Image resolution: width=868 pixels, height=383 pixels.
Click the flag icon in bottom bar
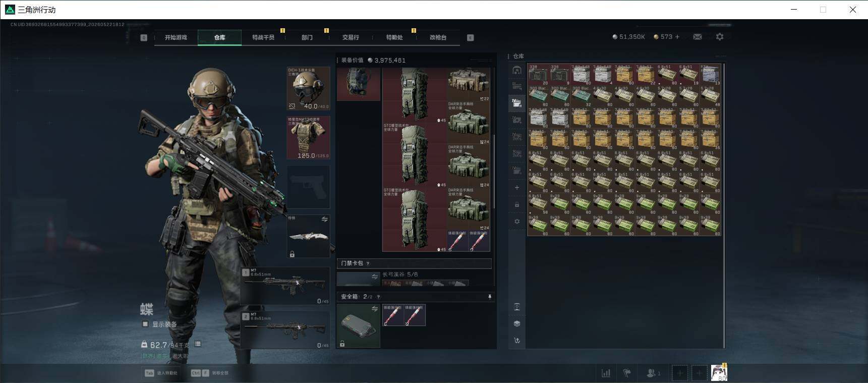(x=627, y=373)
